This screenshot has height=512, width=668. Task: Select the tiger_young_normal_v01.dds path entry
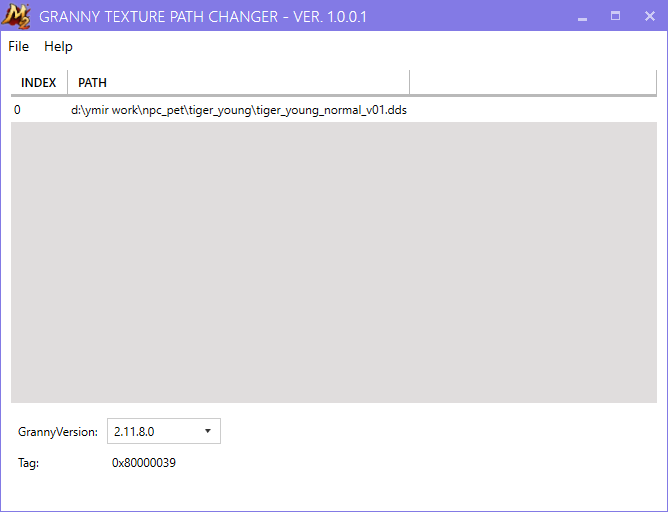(x=238, y=110)
